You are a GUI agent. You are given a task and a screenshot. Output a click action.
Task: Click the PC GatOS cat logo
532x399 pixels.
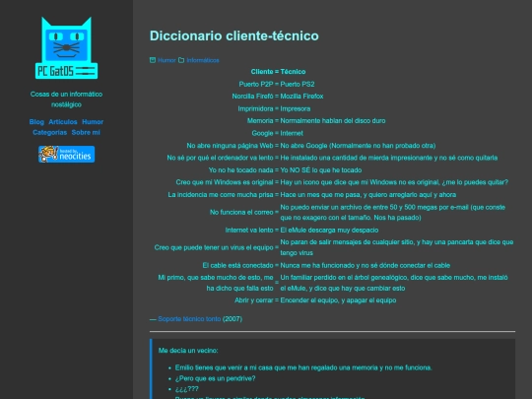67,48
